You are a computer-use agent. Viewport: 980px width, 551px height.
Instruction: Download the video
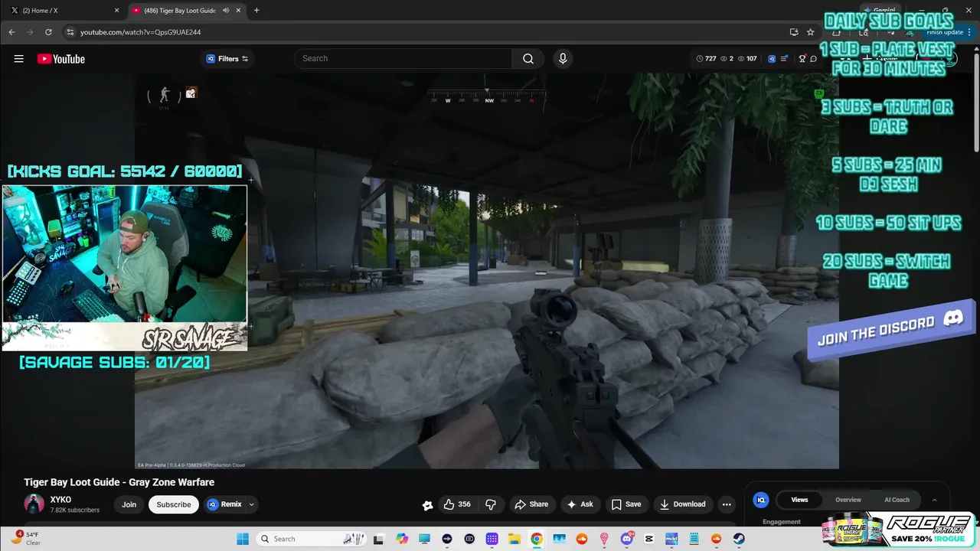click(x=682, y=504)
